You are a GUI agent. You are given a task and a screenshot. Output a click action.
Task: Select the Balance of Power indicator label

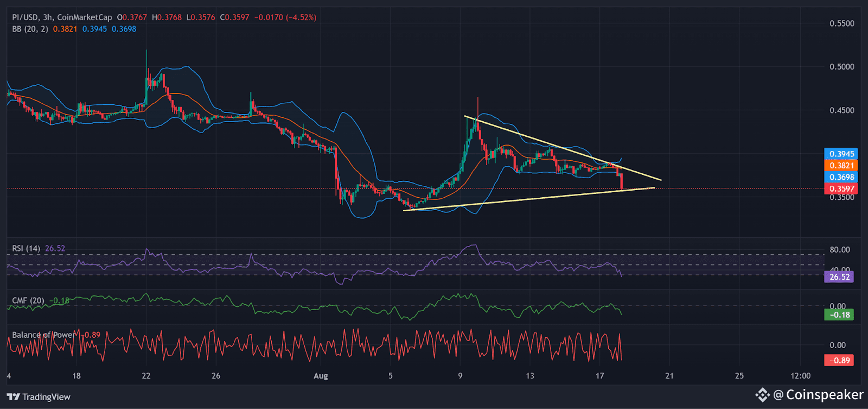pyautogui.click(x=43, y=335)
